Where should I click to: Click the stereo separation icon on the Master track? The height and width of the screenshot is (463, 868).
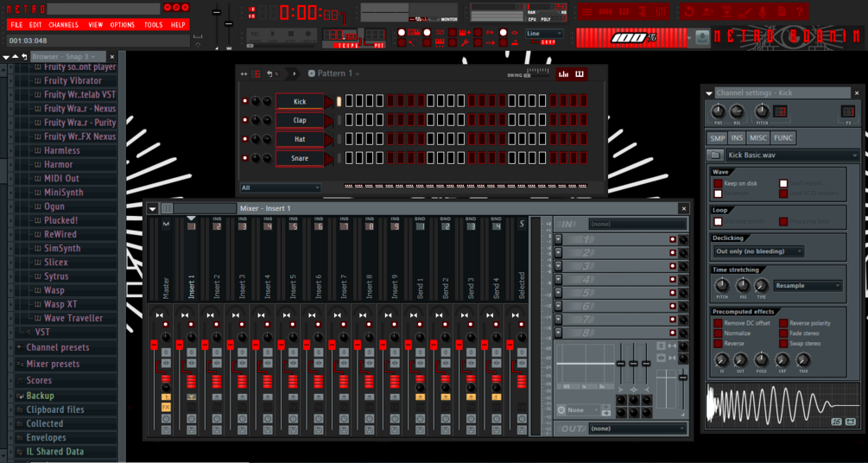(x=166, y=364)
